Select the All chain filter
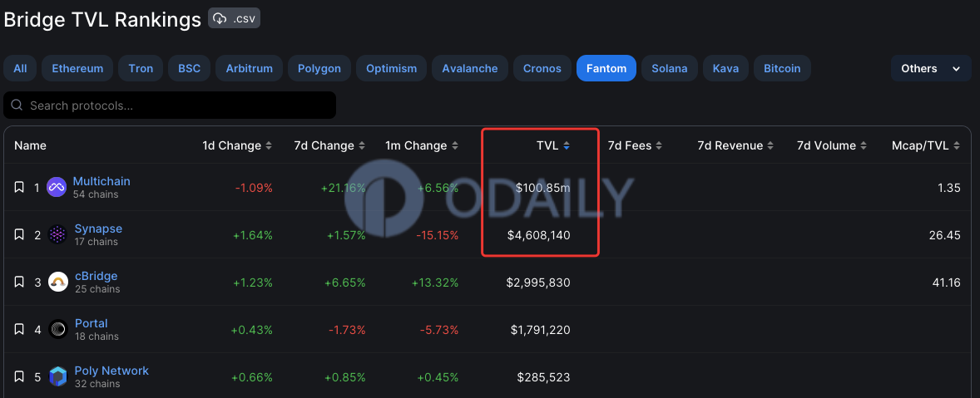 [20, 69]
